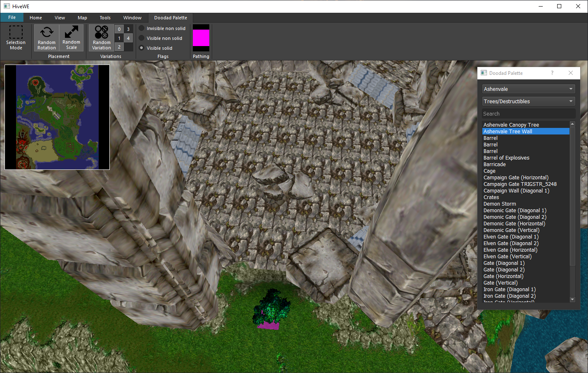Select Gate (Diagonal 2) entry

[526, 269]
